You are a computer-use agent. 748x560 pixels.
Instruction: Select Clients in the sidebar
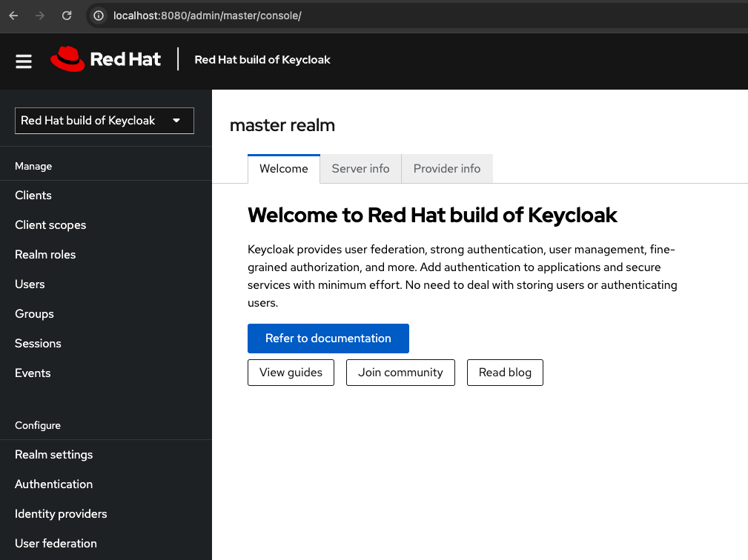click(33, 195)
